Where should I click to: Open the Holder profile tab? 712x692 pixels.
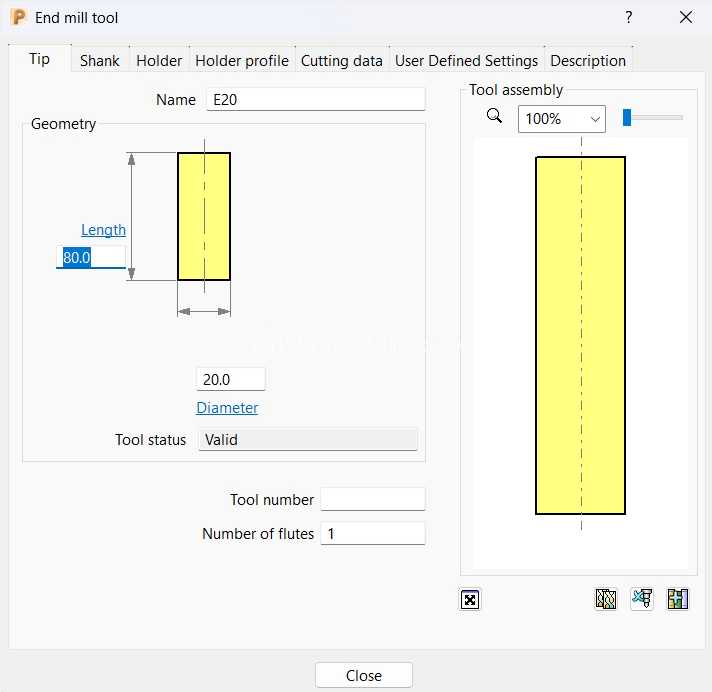click(242, 61)
